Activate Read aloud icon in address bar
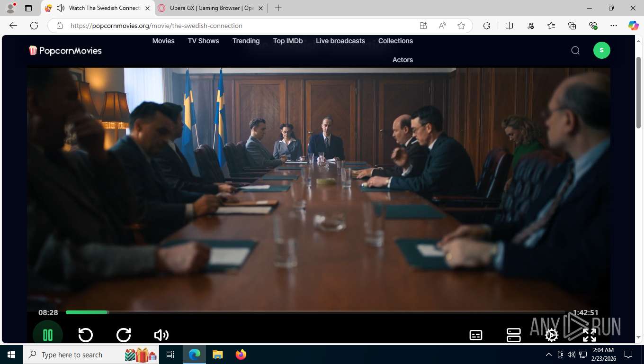 pyautogui.click(x=442, y=26)
